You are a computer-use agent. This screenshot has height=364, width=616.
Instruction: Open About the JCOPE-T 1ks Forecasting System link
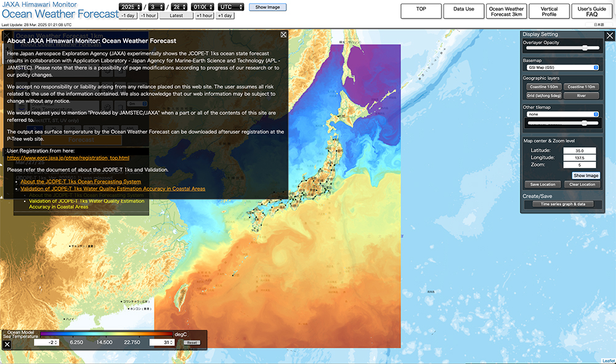click(x=81, y=182)
